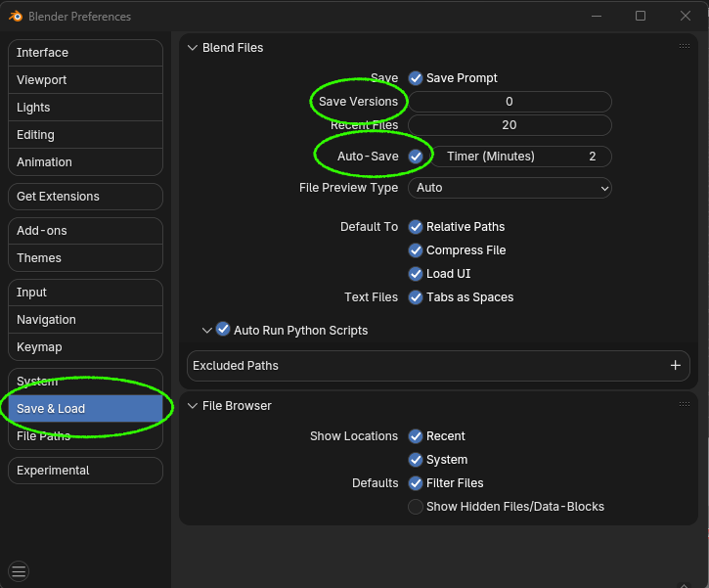The height and width of the screenshot is (588, 709).
Task: Click the Timer (Minutes) field
Action: (521, 157)
